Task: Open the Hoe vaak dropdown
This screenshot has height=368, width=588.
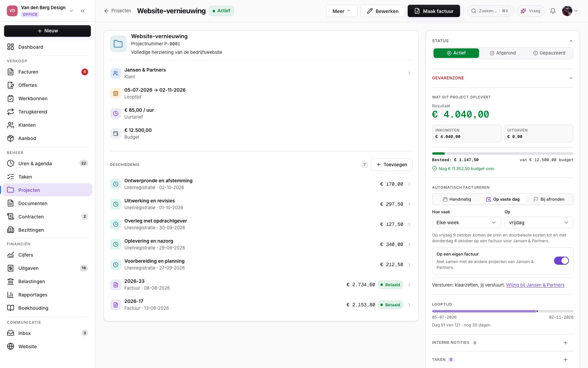Action: 466,223
